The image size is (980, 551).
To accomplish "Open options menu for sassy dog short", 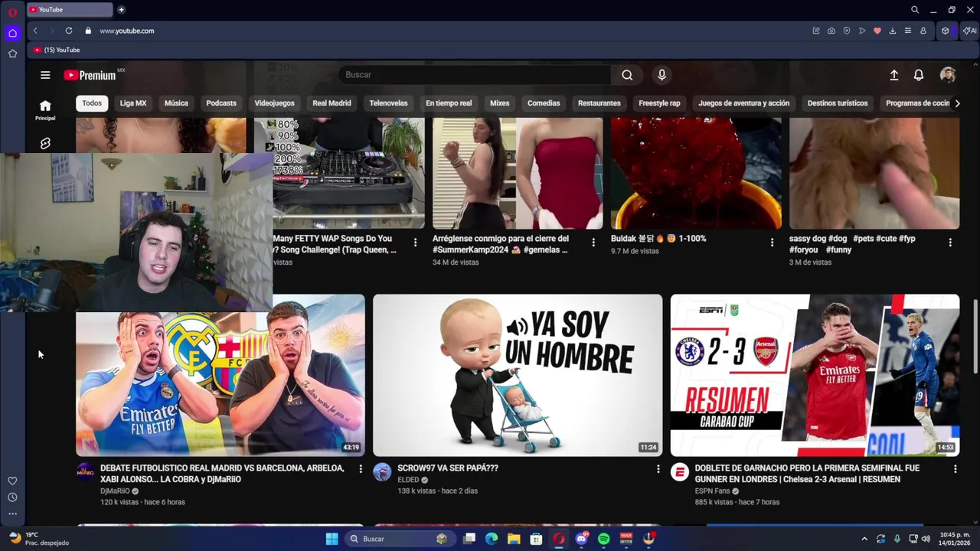I will pos(950,242).
